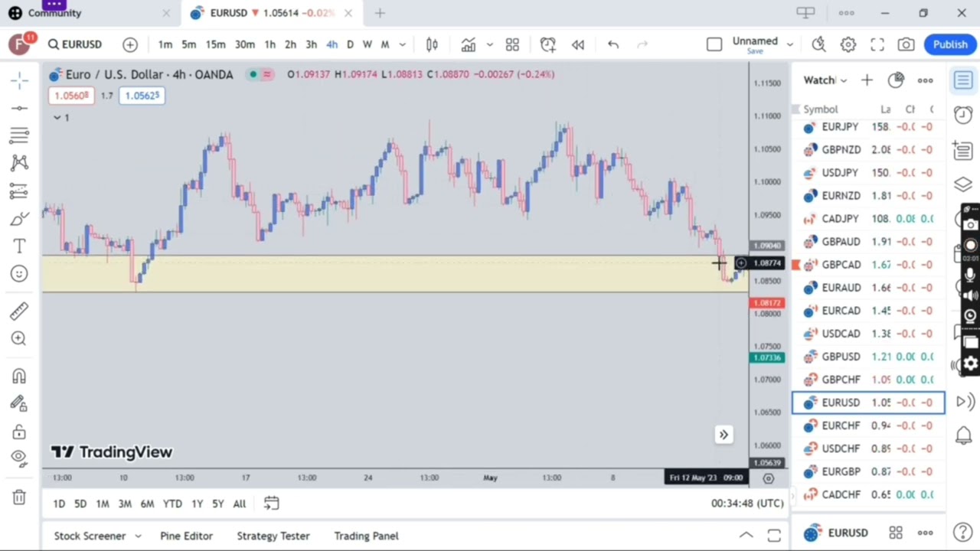Open the chart patterns tool

click(20, 162)
